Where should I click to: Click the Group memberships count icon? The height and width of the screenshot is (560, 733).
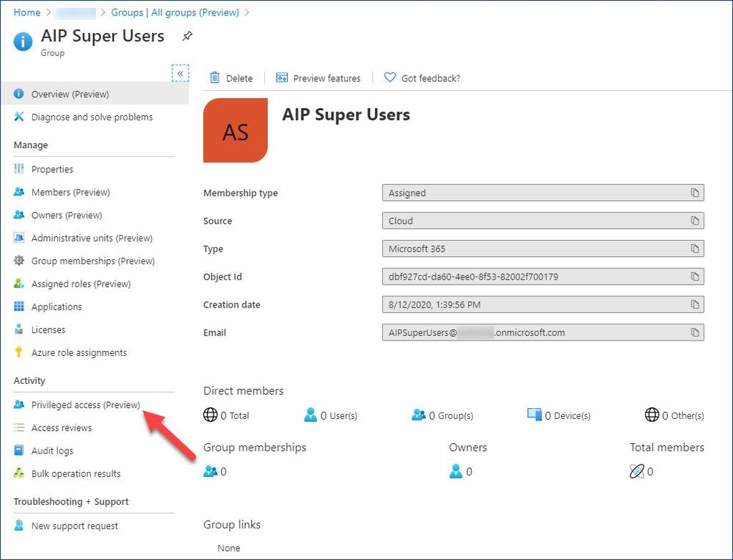(211, 471)
